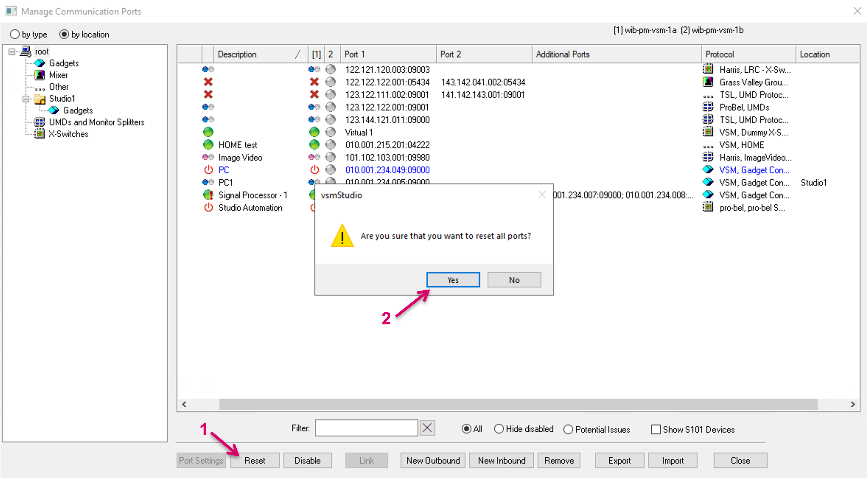Click the red power icon beside PC
The image size is (868, 479).
point(208,170)
